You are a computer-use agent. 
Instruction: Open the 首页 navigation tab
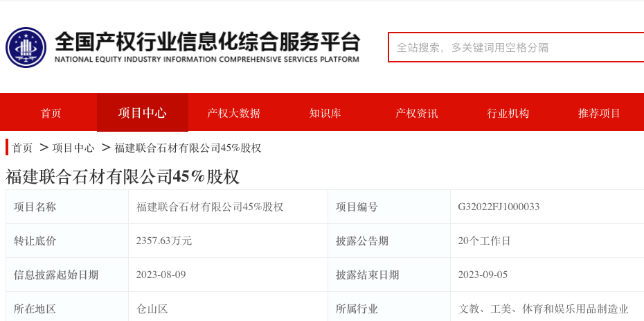point(51,113)
